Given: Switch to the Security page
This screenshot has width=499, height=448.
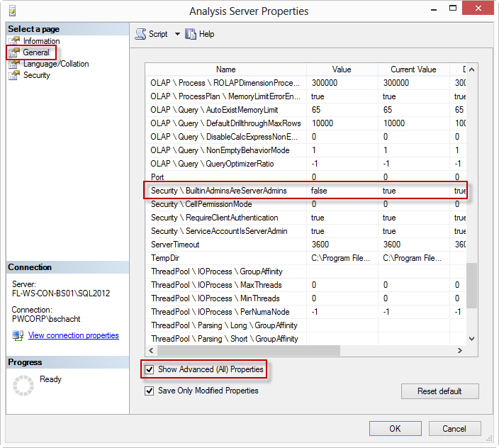Looking at the screenshot, I should (x=37, y=75).
